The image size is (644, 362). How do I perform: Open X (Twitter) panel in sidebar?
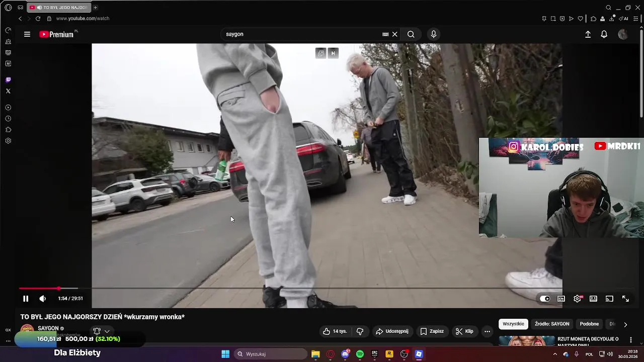pos(8,91)
